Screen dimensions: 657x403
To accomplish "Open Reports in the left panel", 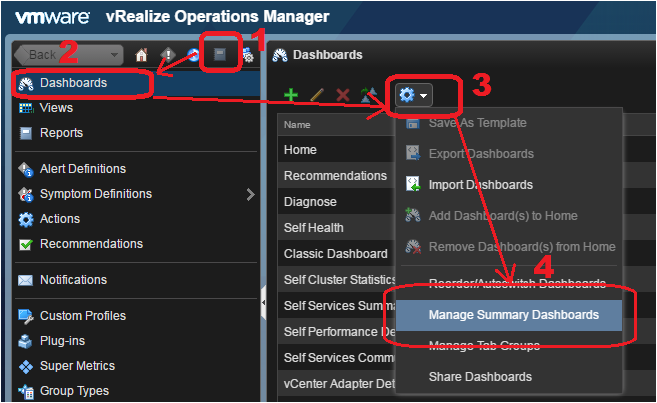I will pos(61,133).
